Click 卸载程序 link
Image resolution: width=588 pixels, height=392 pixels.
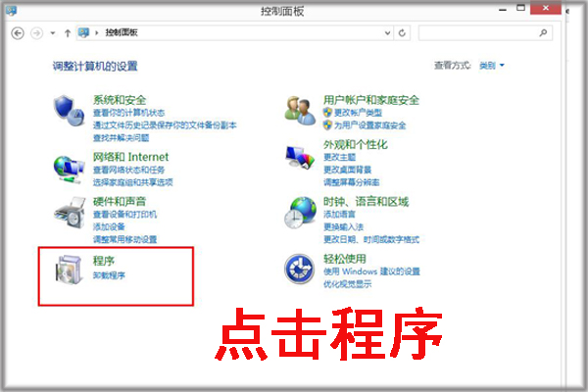[x=109, y=275]
